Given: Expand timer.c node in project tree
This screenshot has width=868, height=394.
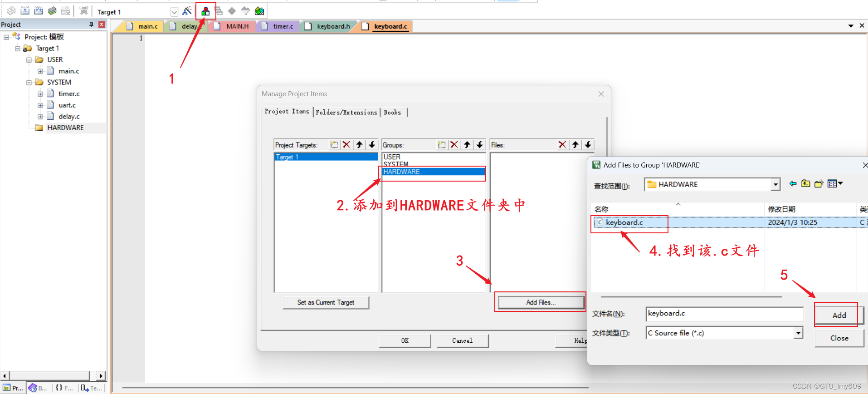Looking at the screenshot, I should coord(40,94).
